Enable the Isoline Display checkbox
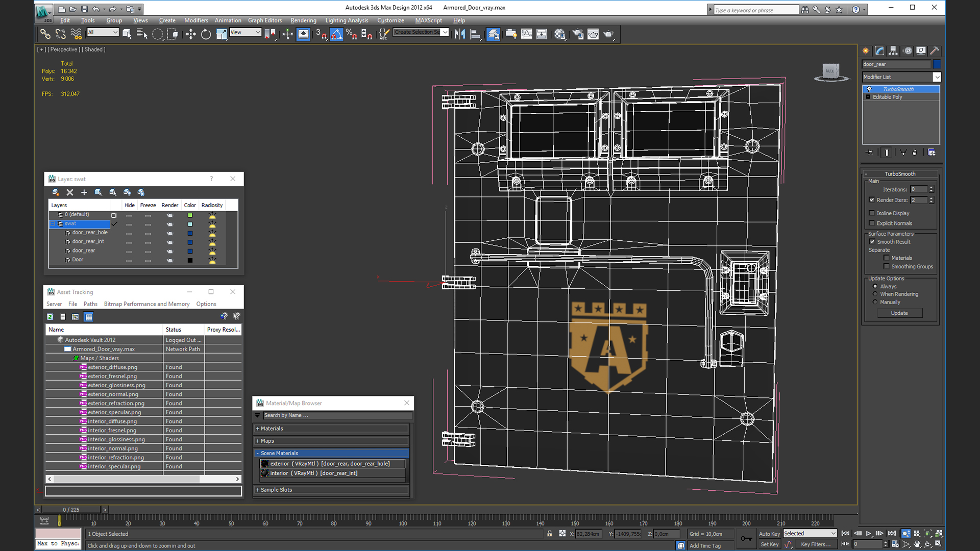 [x=872, y=213]
